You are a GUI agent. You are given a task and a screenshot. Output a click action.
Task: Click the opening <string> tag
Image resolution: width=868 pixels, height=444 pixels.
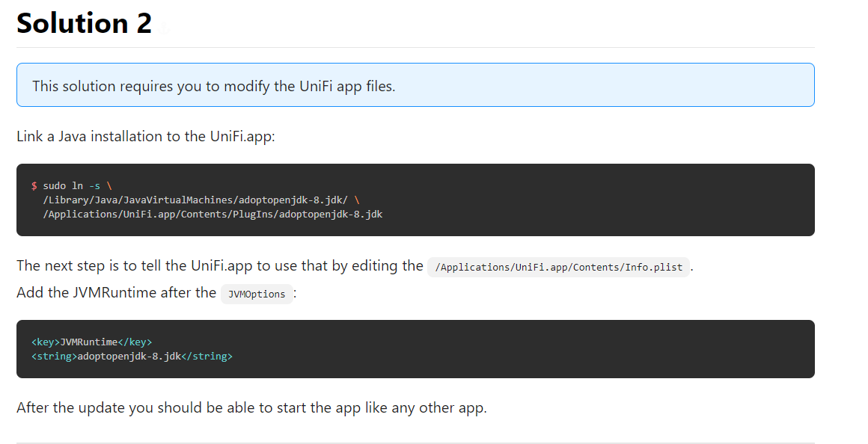point(54,357)
